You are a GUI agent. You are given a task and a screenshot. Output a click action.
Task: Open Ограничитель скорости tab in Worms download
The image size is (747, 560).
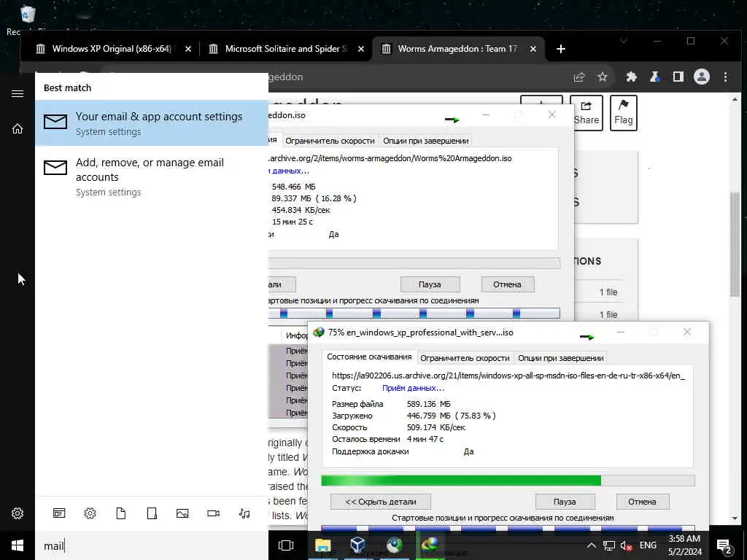330,141
